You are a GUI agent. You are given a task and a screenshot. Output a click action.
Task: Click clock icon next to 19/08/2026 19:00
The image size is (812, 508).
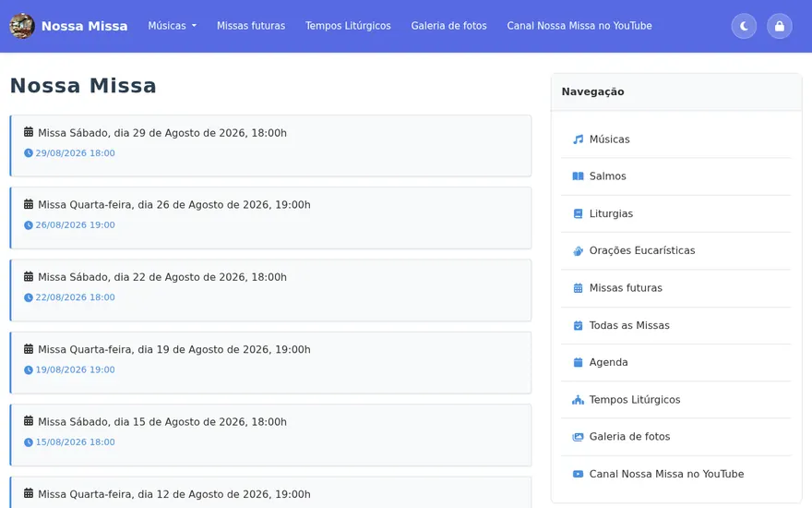pos(29,369)
